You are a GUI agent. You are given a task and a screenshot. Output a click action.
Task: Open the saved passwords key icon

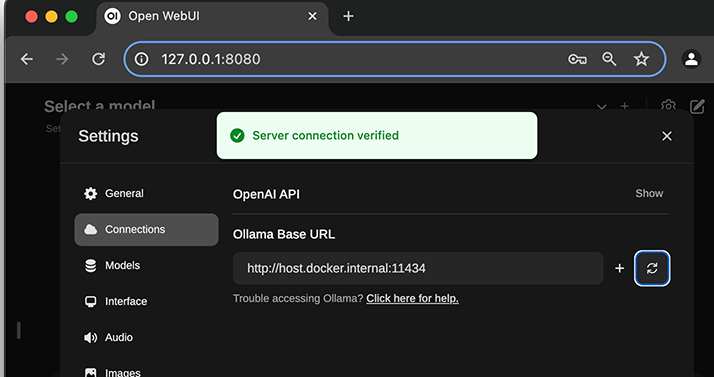[x=577, y=59]
